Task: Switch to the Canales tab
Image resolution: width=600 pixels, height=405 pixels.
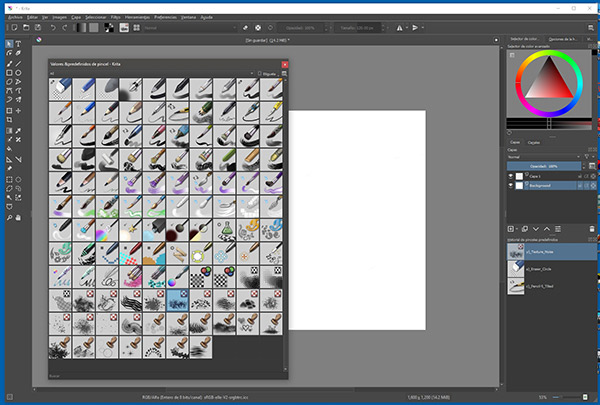Action: click(534, 142)
